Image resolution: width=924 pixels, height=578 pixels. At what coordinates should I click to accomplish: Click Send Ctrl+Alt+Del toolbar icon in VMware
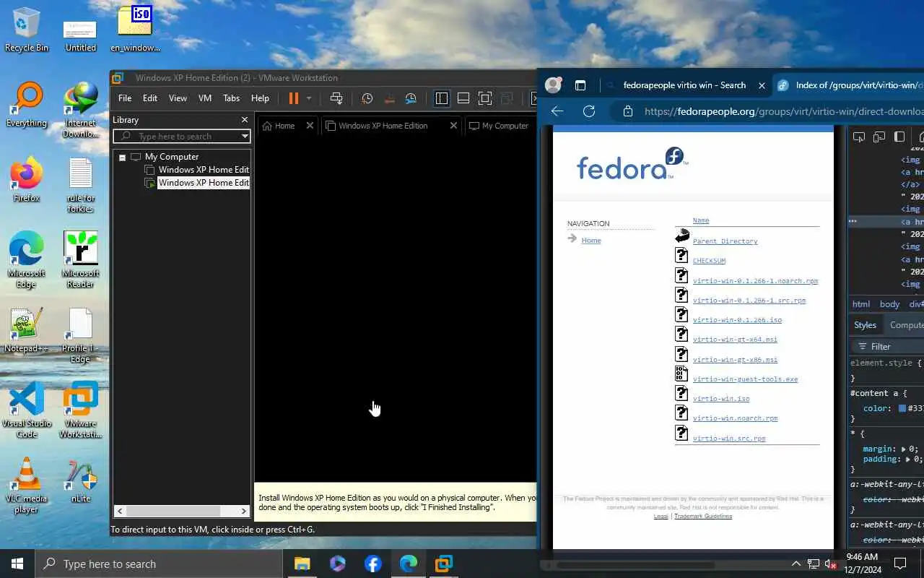pyautogui.click(x=336, y=98)
